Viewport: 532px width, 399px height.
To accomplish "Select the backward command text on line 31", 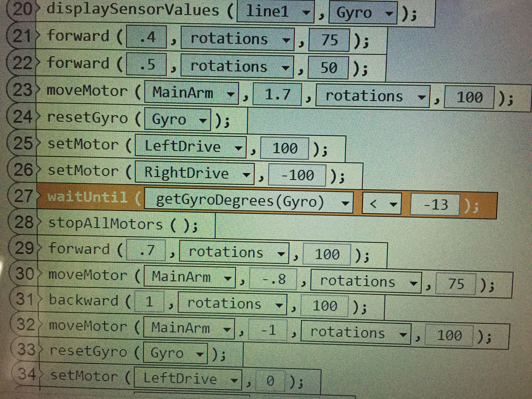I will coord(83,300).
